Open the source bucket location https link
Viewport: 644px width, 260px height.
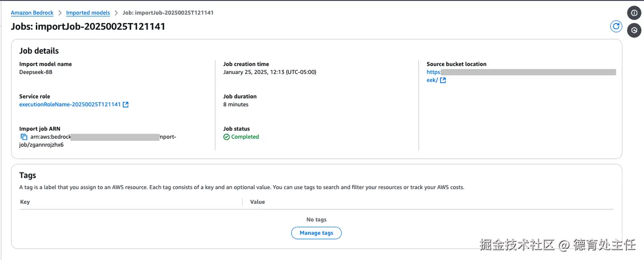433,72
